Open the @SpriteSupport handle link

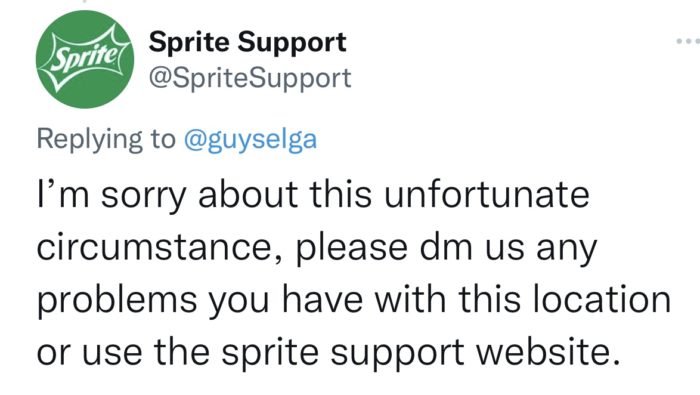pyautogui.click(x=250, y=79)
